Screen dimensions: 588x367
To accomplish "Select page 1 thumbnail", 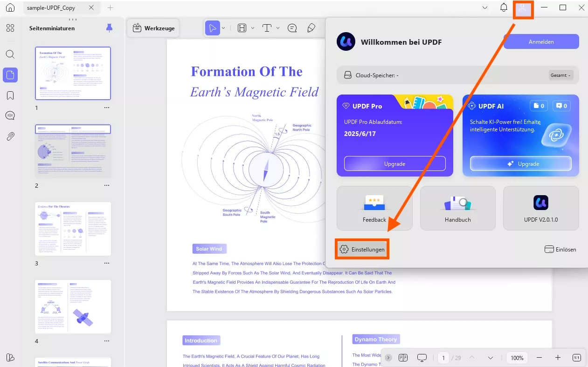I will pyautogui.click(x=73, y=73).
